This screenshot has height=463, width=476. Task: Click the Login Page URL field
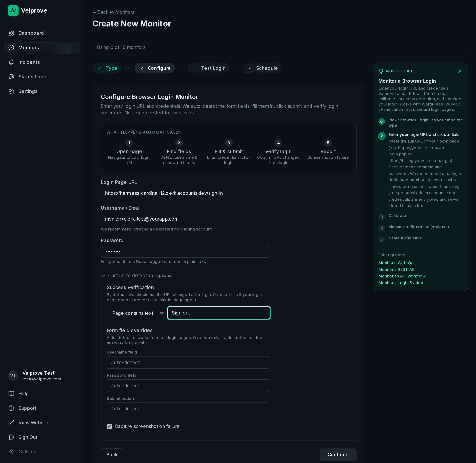pyautogui.click(x=185, y=193)
